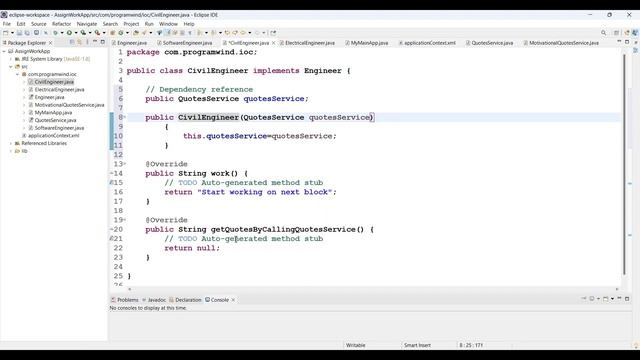
Task: Click the Open Type toolbar icon
Action: coord(136,33)
